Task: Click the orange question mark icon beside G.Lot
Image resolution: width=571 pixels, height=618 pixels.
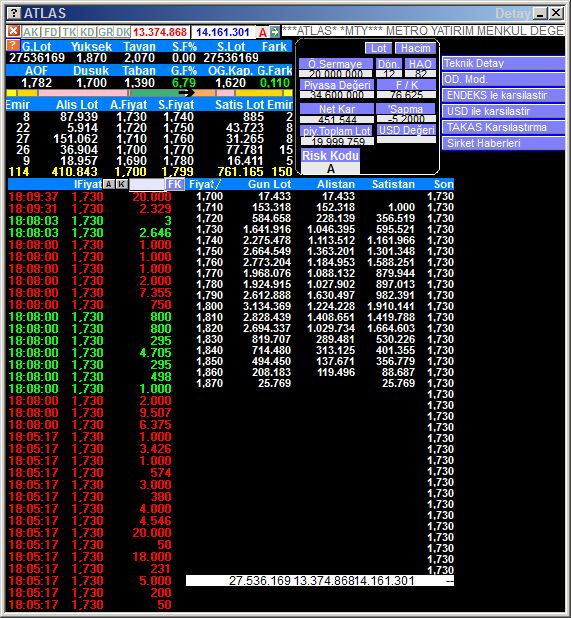Action: tap(13, 46)
